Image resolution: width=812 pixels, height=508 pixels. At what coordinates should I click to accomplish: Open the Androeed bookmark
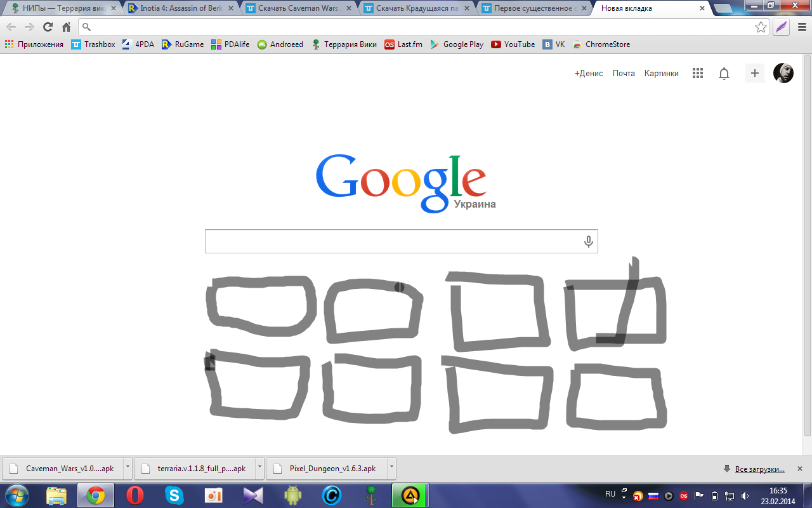coord(280,44)
